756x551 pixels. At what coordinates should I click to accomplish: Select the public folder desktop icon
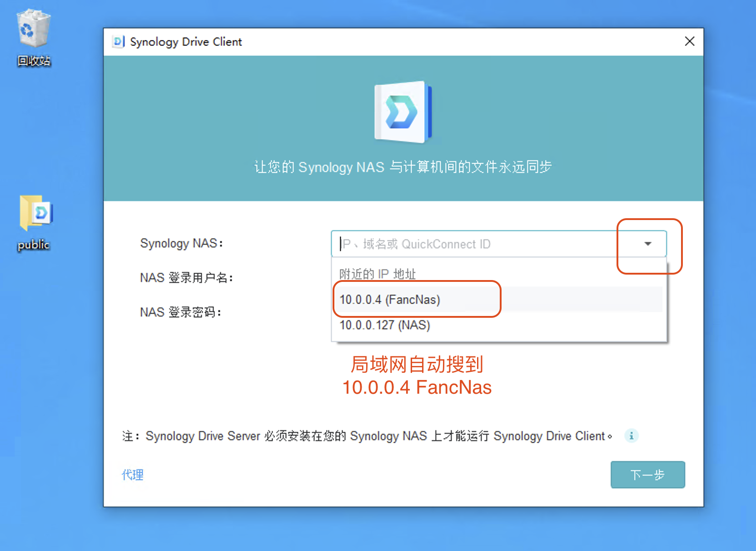click(35, 223)
